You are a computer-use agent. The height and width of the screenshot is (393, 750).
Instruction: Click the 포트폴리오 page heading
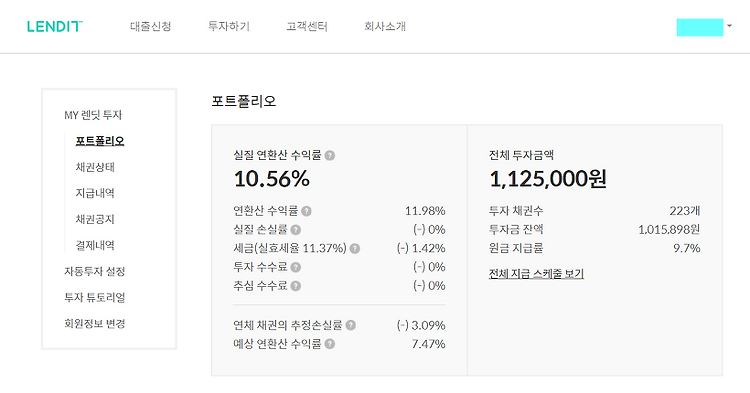pos(243,101)
